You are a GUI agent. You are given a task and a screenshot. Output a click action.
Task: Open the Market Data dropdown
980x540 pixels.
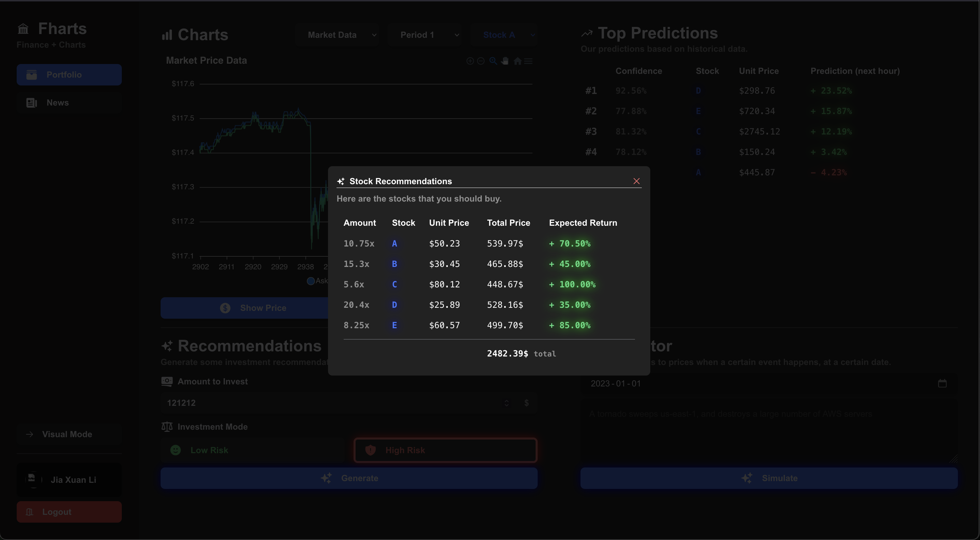338,35
